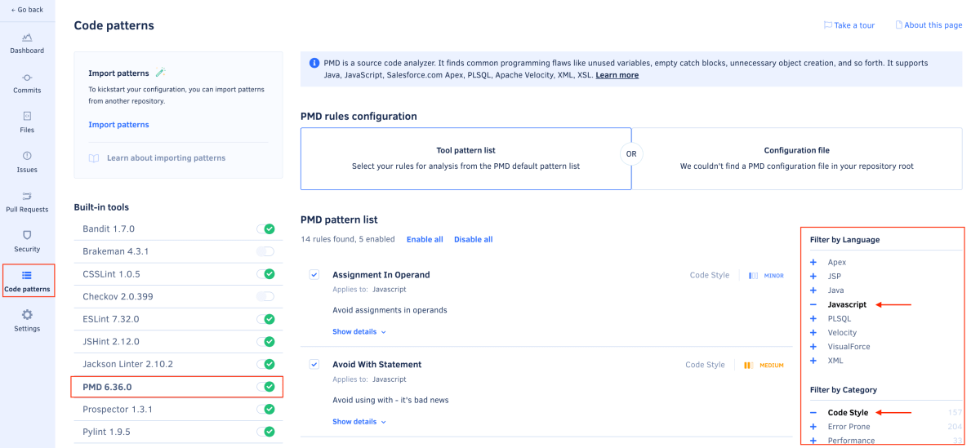This screenshot has width=980, height=448.
Task: Open Pull Requests sidebar icon
Action: tap(27, 196)
